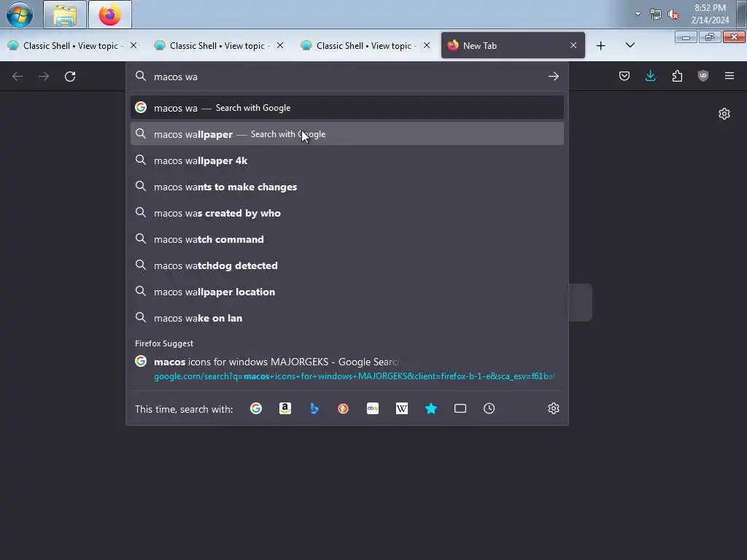Search this time with Bing icon
Screen dimensions: 747x560
pyautogui.click(x=314, y=408)
